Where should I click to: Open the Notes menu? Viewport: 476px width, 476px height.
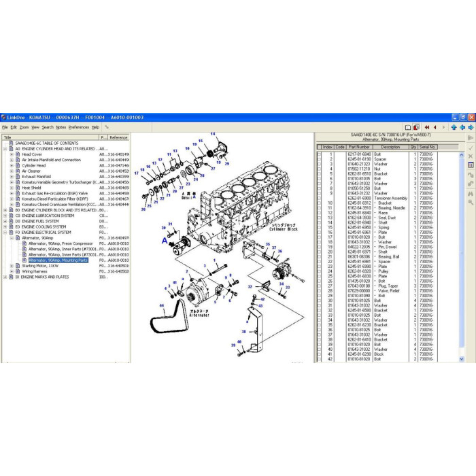coord(61,127)
